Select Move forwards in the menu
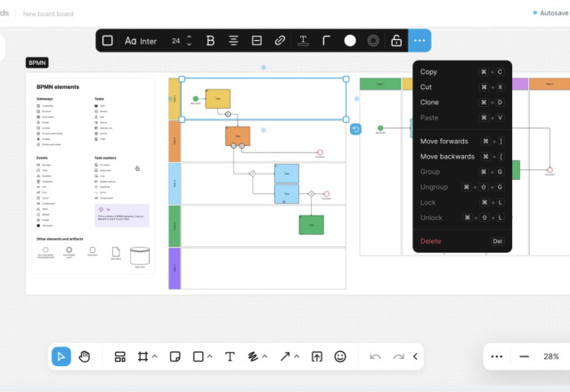The height and width of the screenshot is (392, 570). tap(444, 141)
